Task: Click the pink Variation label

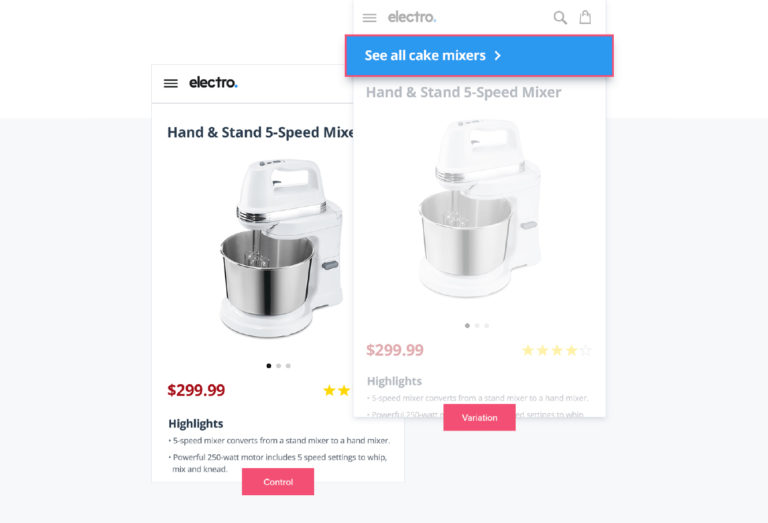Action: pyautogui.click(x=480, y=418)
